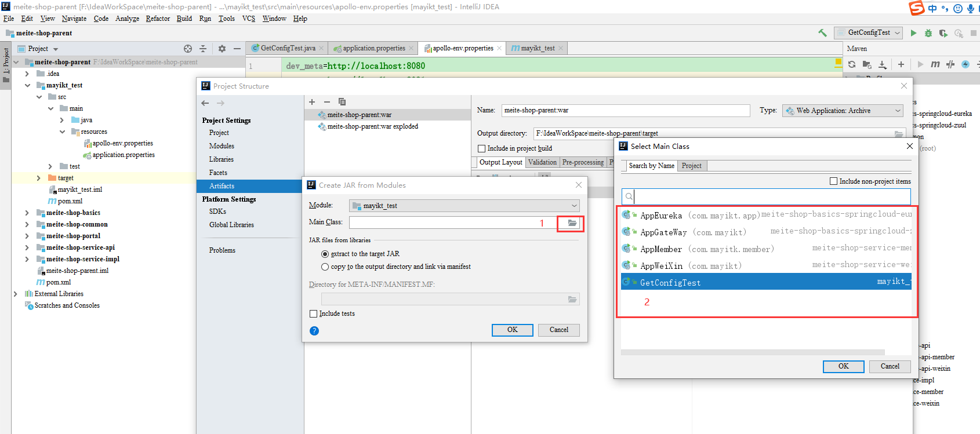Open Validation tab in artifact settings
Viewport: 980px width, 434px height.
coord(542,162)
